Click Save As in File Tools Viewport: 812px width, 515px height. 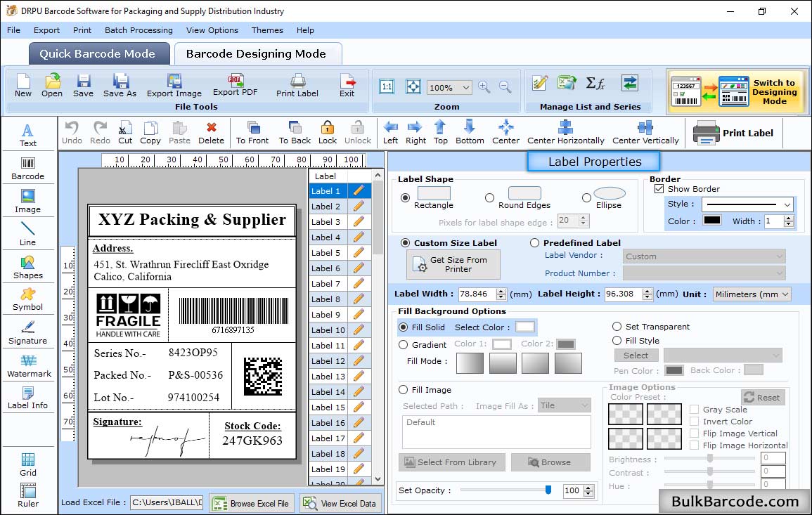point(120,86)
